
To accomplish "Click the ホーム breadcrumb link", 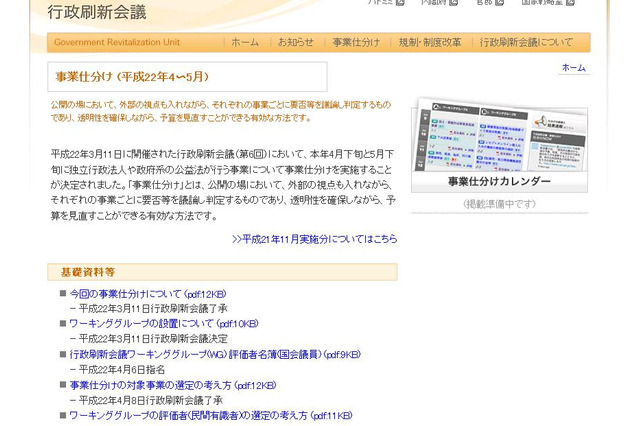I will pos(573,68).
